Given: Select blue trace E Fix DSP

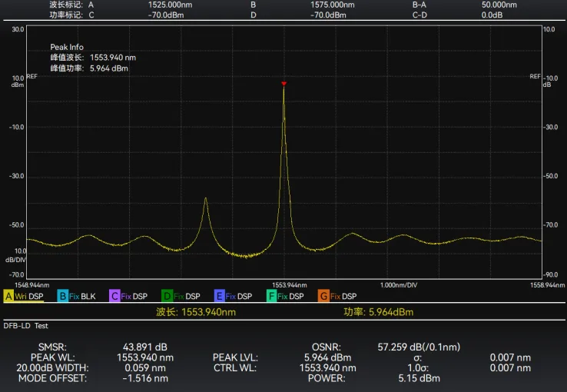Looking at the screenshot, I should click(234, 296).
